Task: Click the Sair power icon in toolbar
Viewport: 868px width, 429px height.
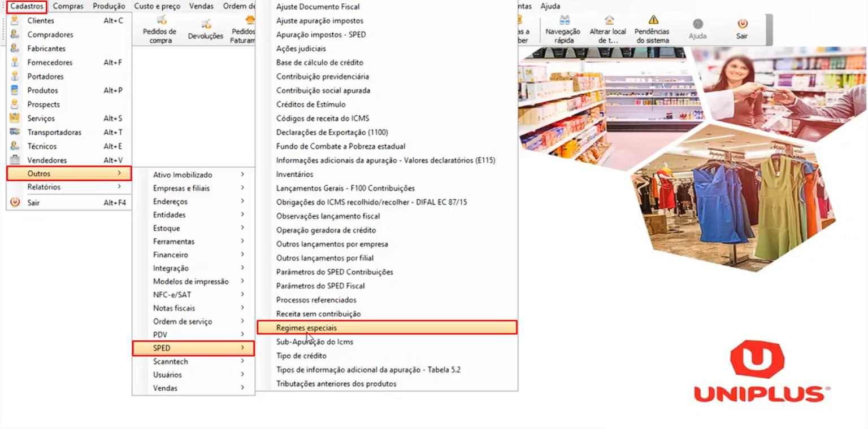Action: [x=742, y=24]
